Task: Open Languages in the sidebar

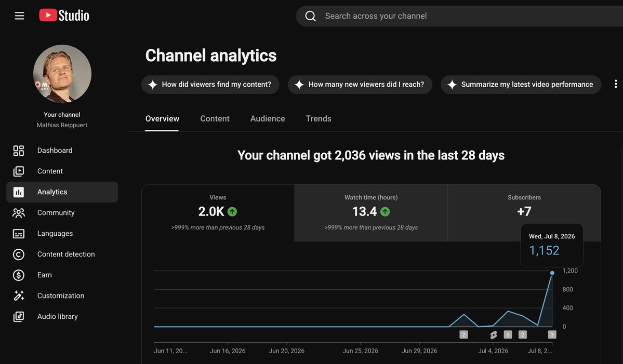Action: [x=62, y=233]
